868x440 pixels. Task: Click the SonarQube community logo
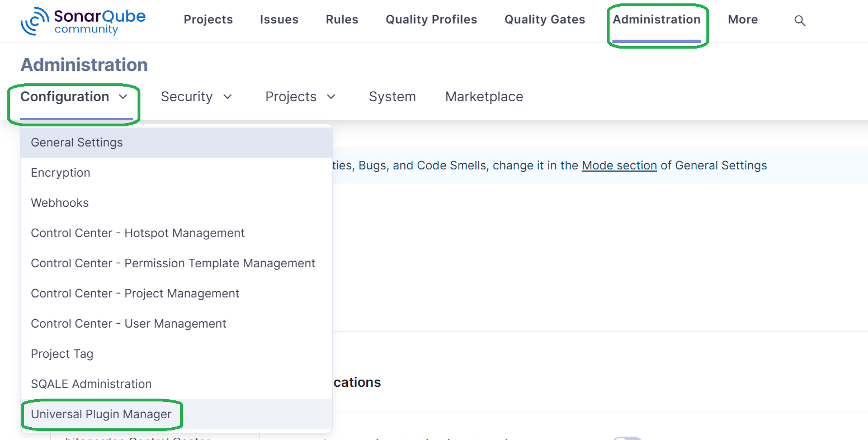[x=83, y=21]
